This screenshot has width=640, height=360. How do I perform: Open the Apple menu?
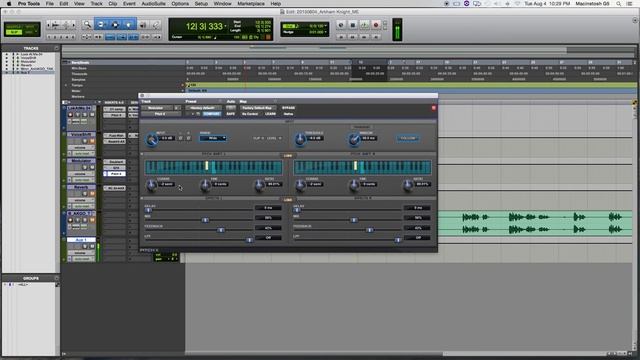pyautogui.click(x=9, y=4)
